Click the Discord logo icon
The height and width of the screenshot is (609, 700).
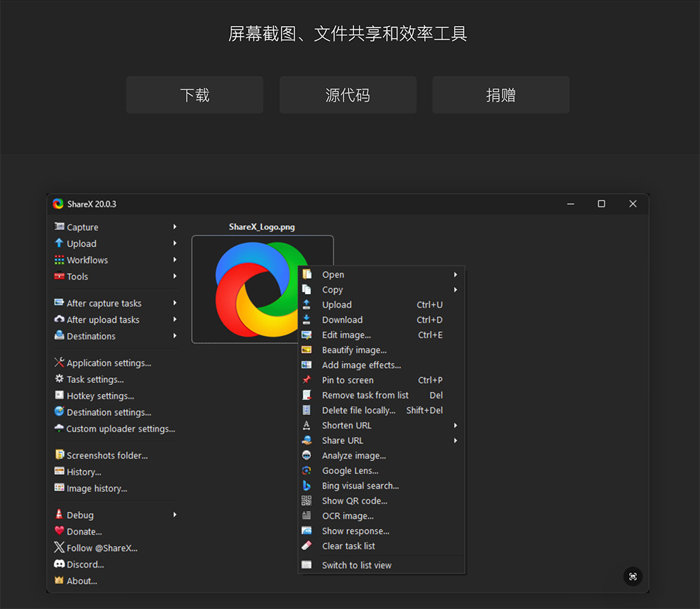pos(59,563)
